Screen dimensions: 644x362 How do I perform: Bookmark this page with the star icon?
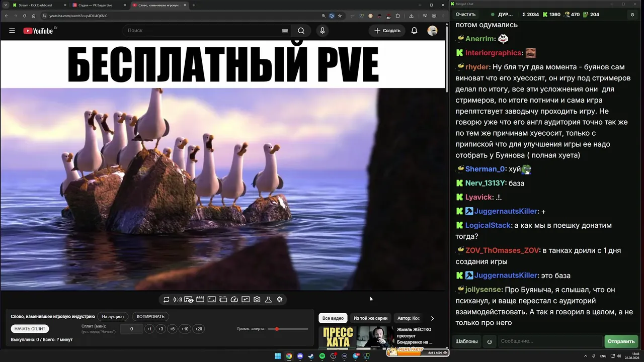point(340,16)
